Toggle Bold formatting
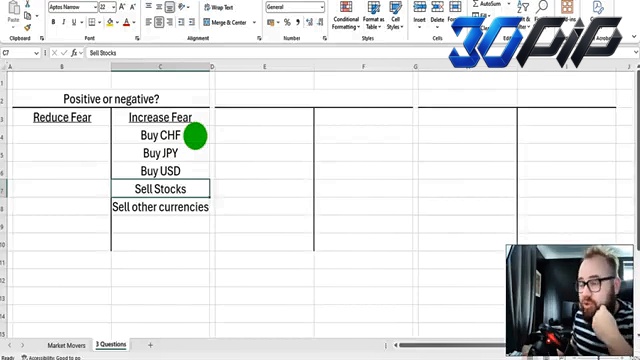Image resolution: width=640 pixels, height=360 pixels. 53,22
